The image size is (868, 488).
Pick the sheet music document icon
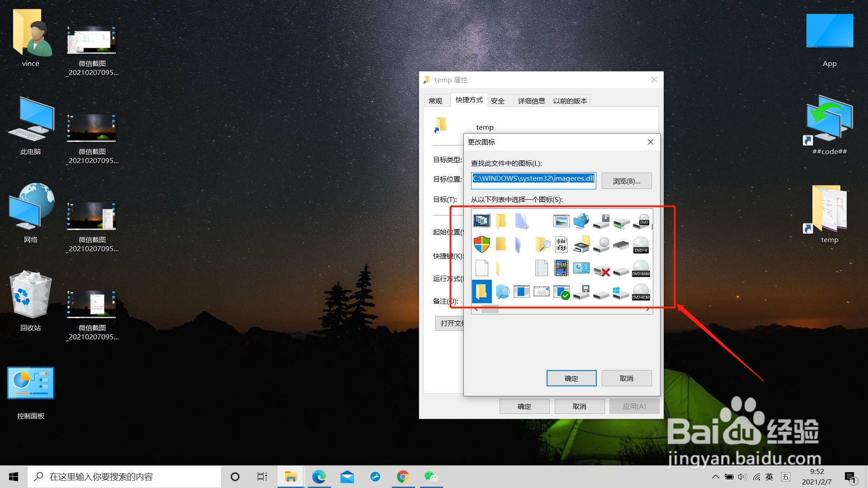point(561,244)
